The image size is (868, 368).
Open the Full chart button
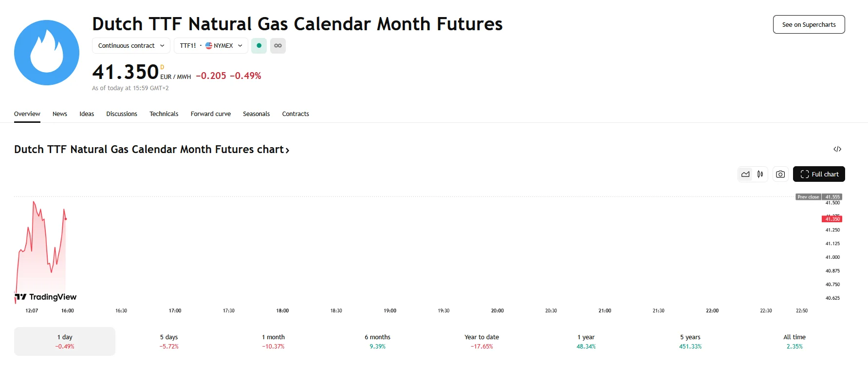click(x=819, y=174)
